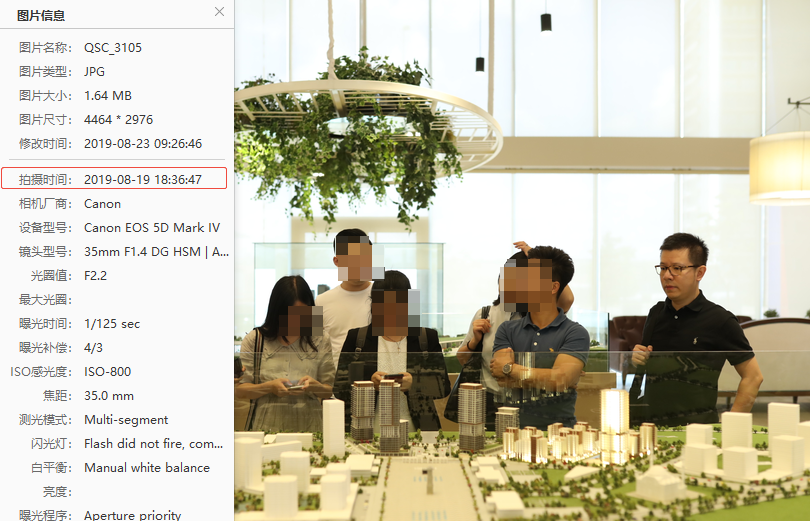Select Manual white balance value
Image resolution: width=810 pixels, height=521 pixels.
(147, 468)
